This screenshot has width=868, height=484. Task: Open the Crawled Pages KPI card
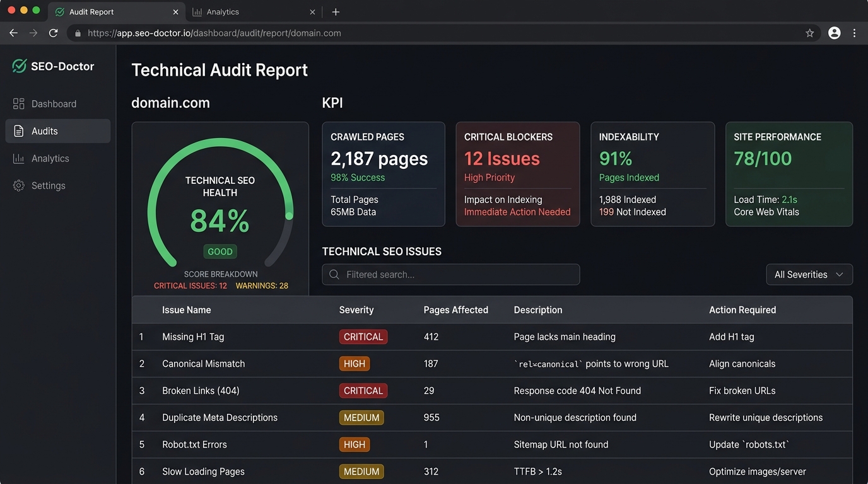tap(384, 174)
